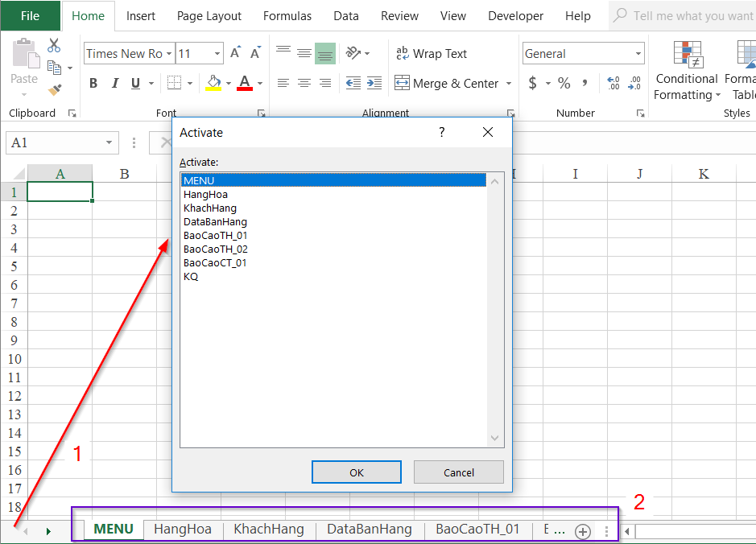Viewport: 756px width, 544px height.
Task: Click the Decrease Indent icon
Action: click(x=353, y=83)
